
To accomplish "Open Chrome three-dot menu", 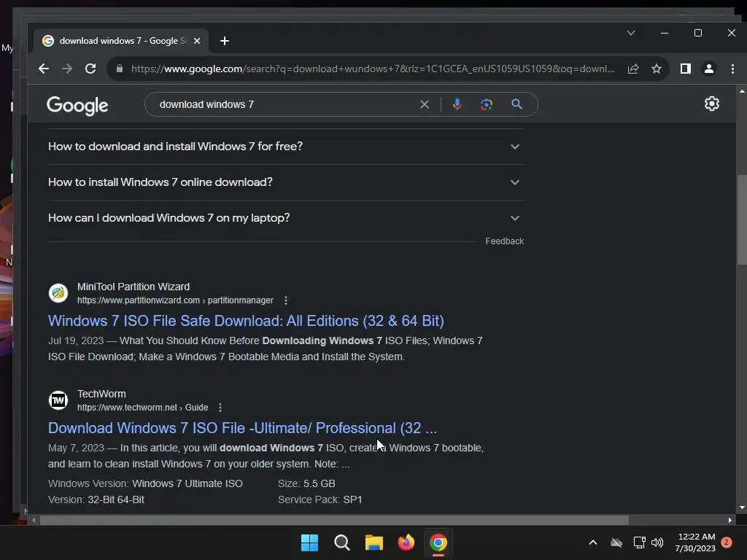I will pos(732,69).
